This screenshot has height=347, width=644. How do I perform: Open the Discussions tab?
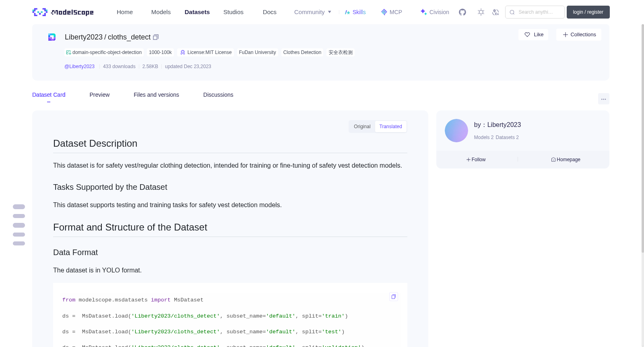click(x=218, y=95)
